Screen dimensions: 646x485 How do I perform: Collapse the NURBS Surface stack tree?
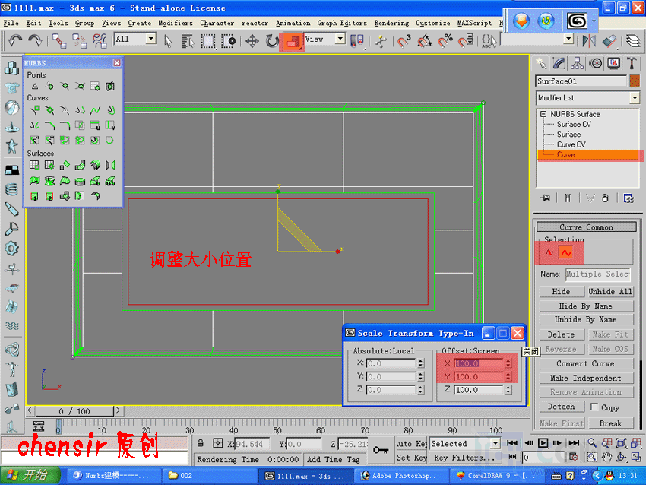543,114
